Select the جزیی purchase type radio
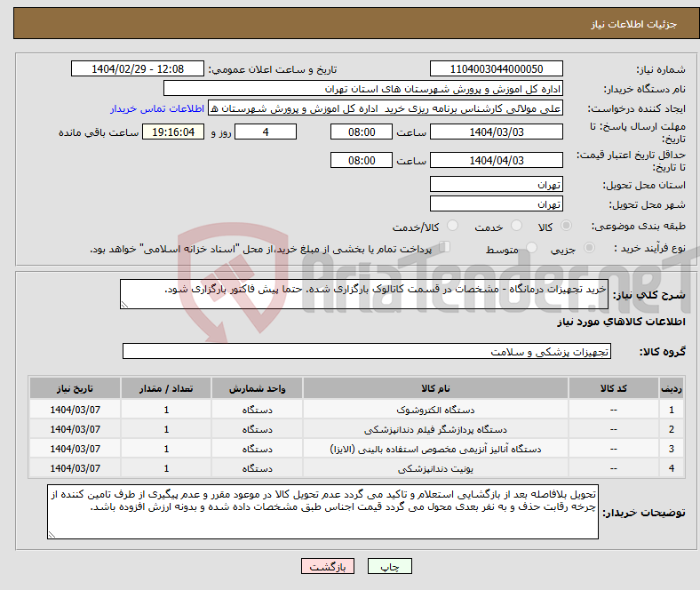 (589, 247)
